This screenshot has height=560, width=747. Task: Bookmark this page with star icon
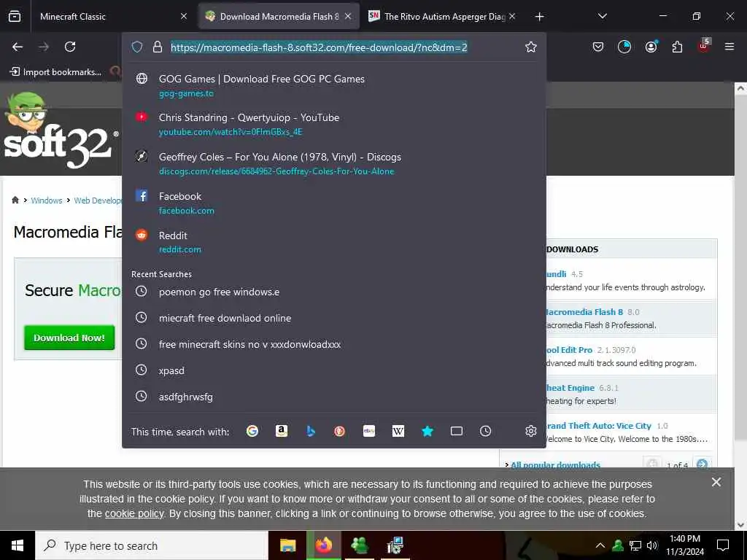pos(531,47)
